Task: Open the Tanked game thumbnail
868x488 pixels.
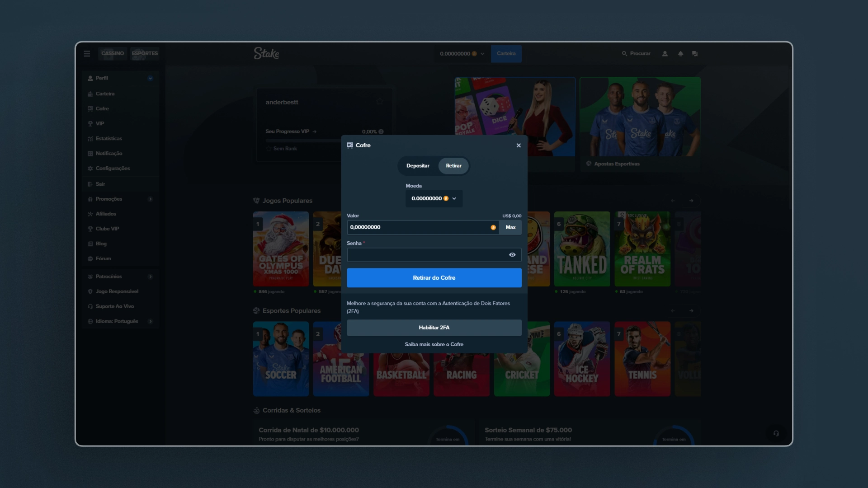Action: pyautogui.click(x=582, y=249)
